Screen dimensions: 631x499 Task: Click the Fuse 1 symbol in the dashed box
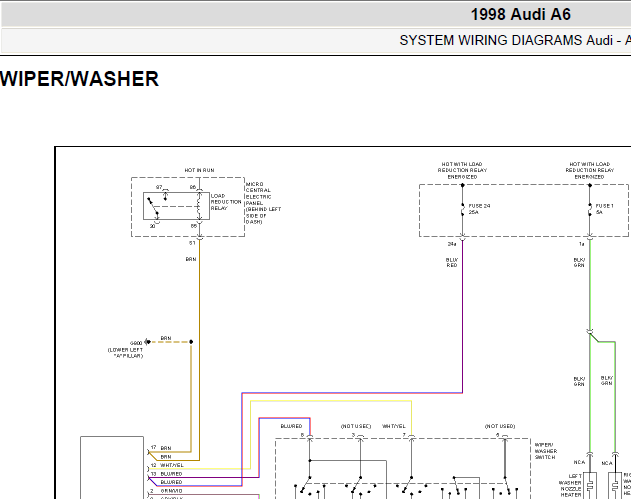590,209
